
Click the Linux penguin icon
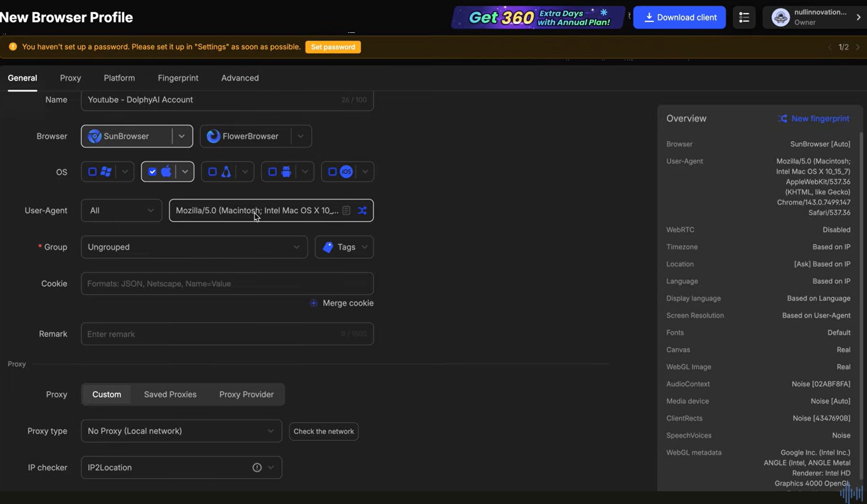[x=226, y=172]
